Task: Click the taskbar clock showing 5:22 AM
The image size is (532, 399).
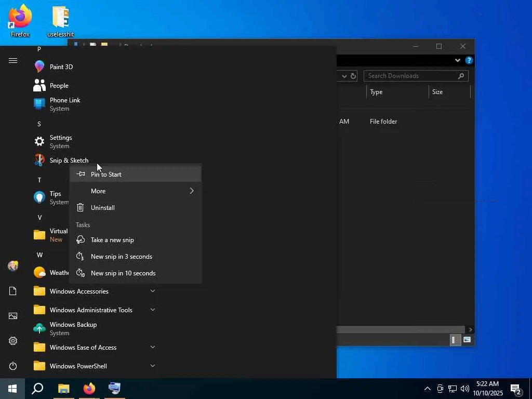Action: (x=487, y=389)
